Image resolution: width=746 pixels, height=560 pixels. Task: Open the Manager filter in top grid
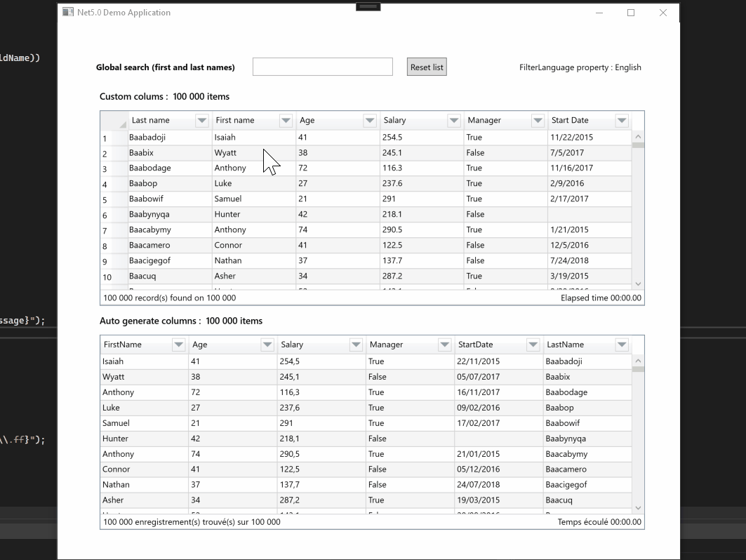pos(538,121)
